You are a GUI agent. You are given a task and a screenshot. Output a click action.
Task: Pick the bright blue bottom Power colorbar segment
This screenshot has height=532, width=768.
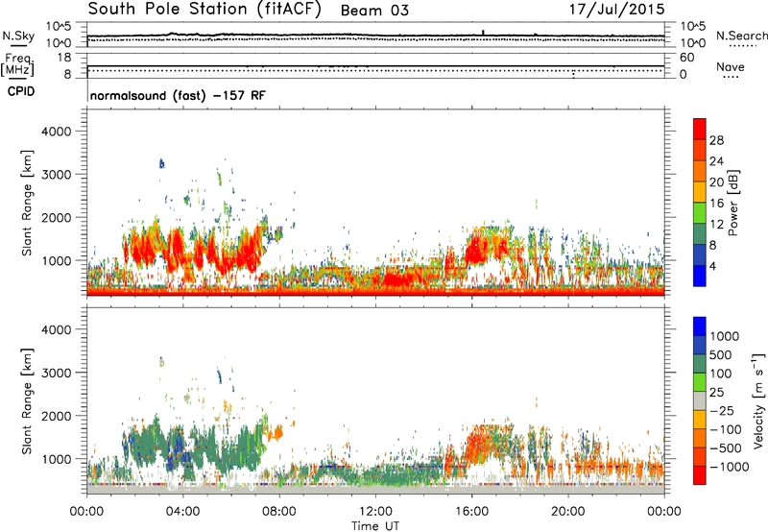[700, 276]
